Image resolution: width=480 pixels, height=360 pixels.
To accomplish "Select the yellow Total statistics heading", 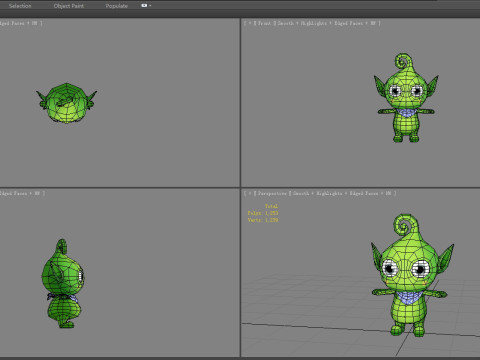I will (x=271, y=206).
